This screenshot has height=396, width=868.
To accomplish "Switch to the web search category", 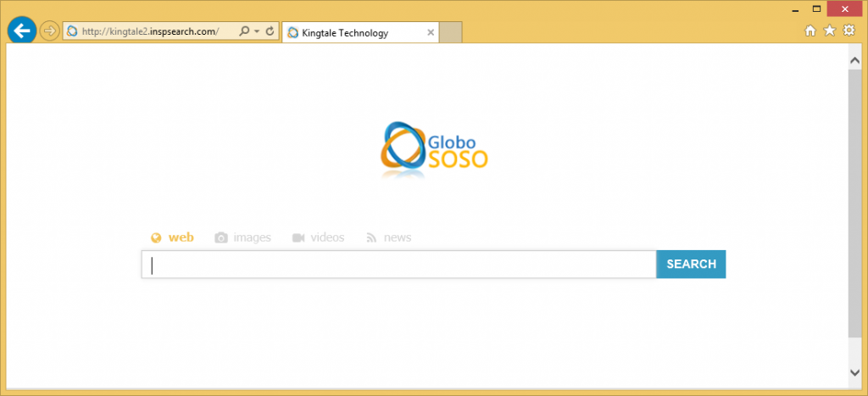I will tap(172, 237).
